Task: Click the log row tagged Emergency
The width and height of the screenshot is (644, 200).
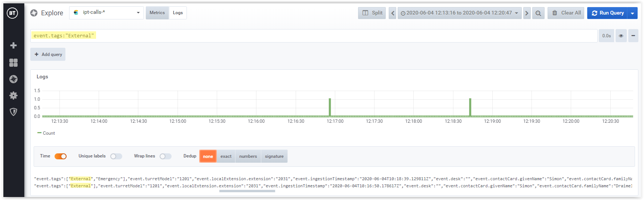Action: (333, 179)
